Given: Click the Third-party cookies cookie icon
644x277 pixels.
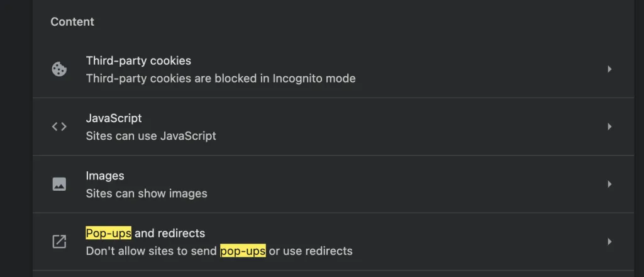Looking at the screenshot, I should click(x=59, y=69).
